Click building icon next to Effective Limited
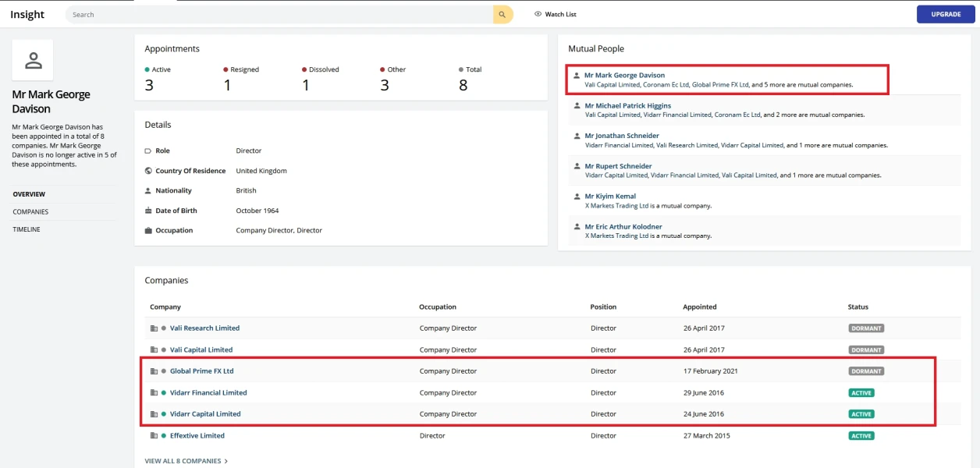This screenshot has width=980, height=468. point(154,436)
